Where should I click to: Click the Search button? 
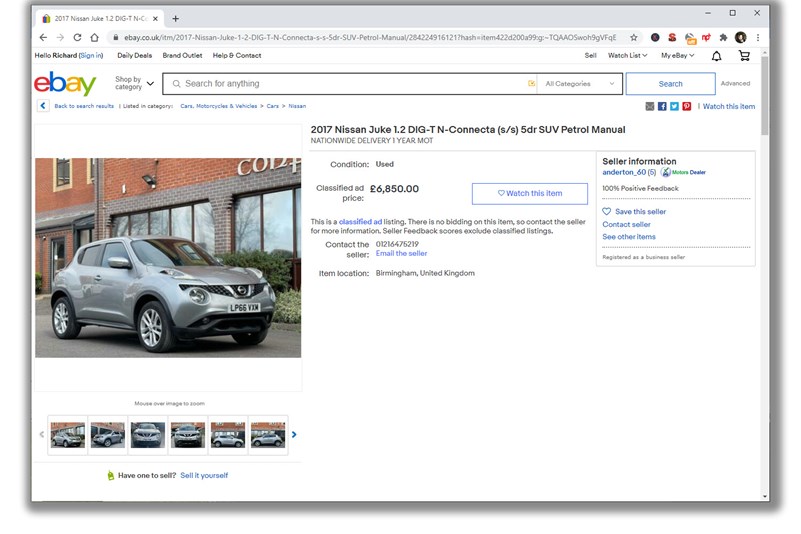coord(670,84)
